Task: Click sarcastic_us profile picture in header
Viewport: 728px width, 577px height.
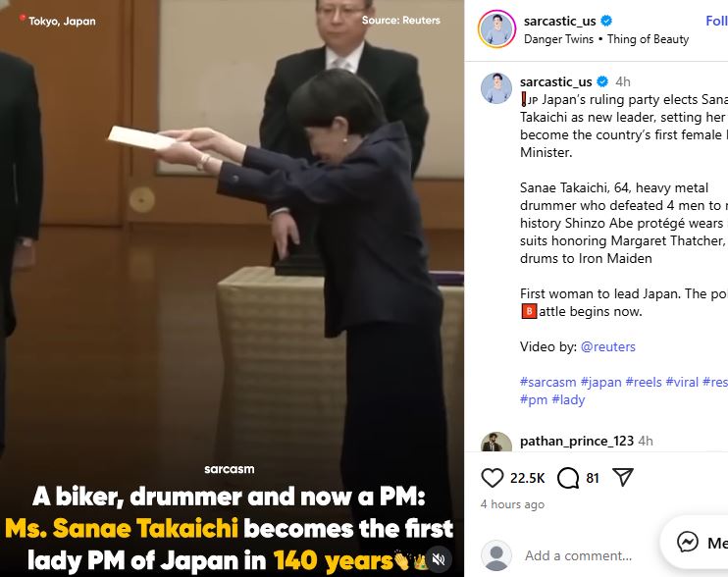Action: coord(496,29)
